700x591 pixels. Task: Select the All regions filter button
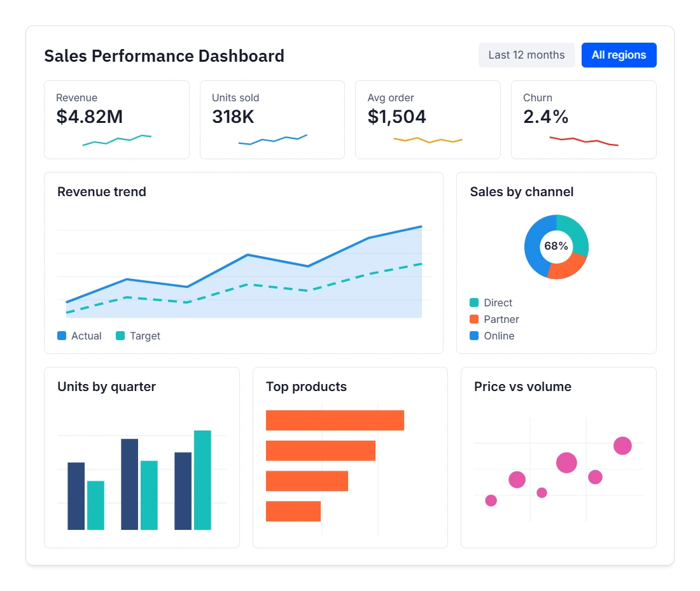point(619,55)
